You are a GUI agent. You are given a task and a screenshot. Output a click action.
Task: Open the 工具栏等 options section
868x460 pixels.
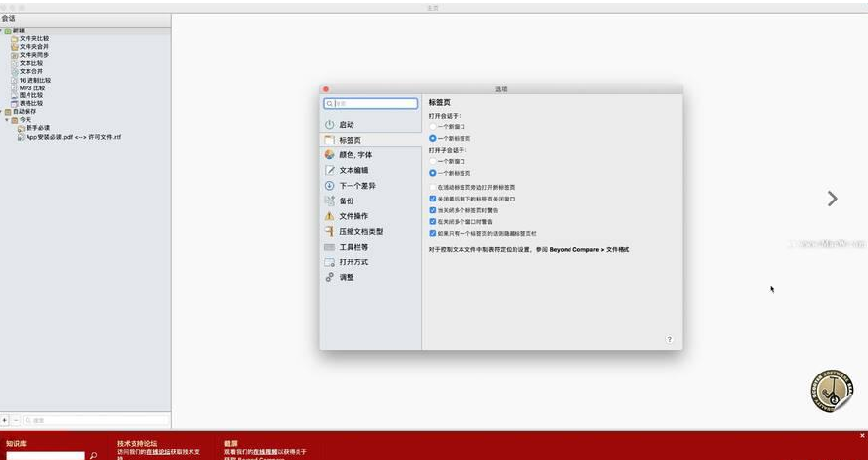click(x=353, y=247)
